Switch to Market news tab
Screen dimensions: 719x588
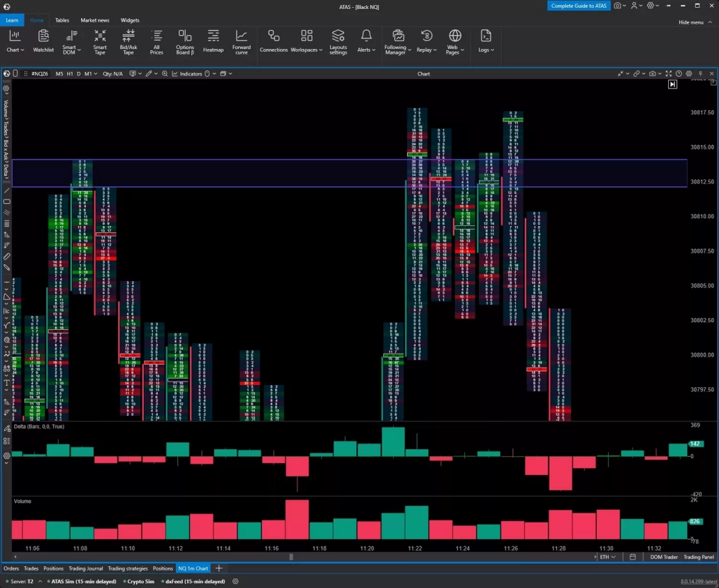click(x=95, y=20)
